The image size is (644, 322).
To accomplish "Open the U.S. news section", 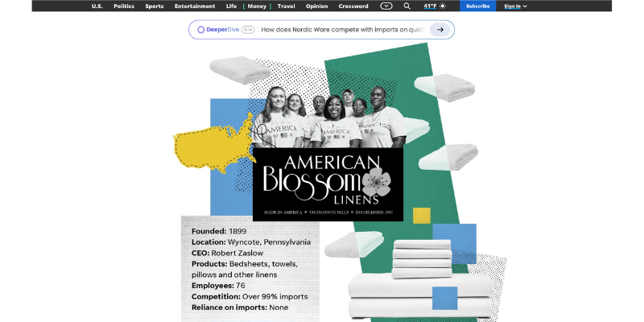I will (x=97, y=6).
